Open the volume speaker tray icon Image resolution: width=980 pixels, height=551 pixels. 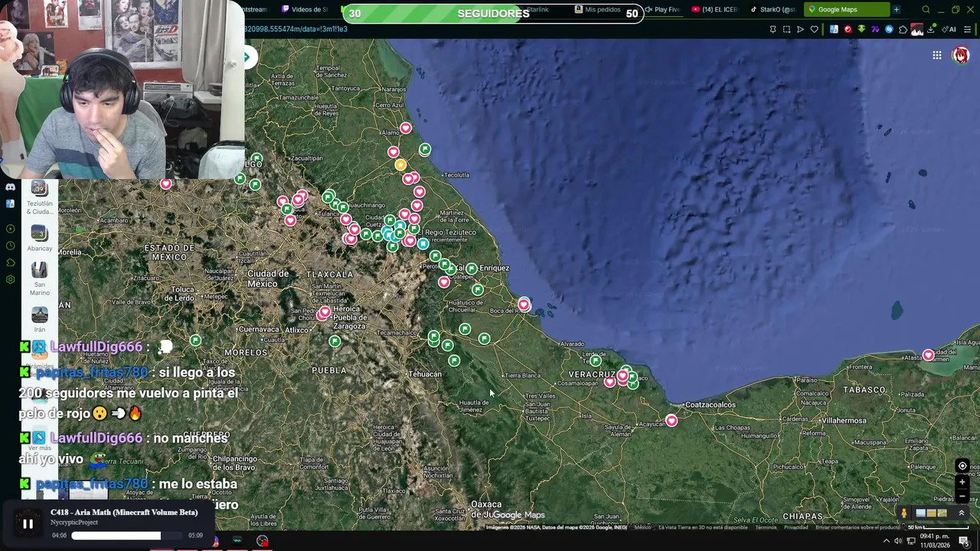pos(898,541)
